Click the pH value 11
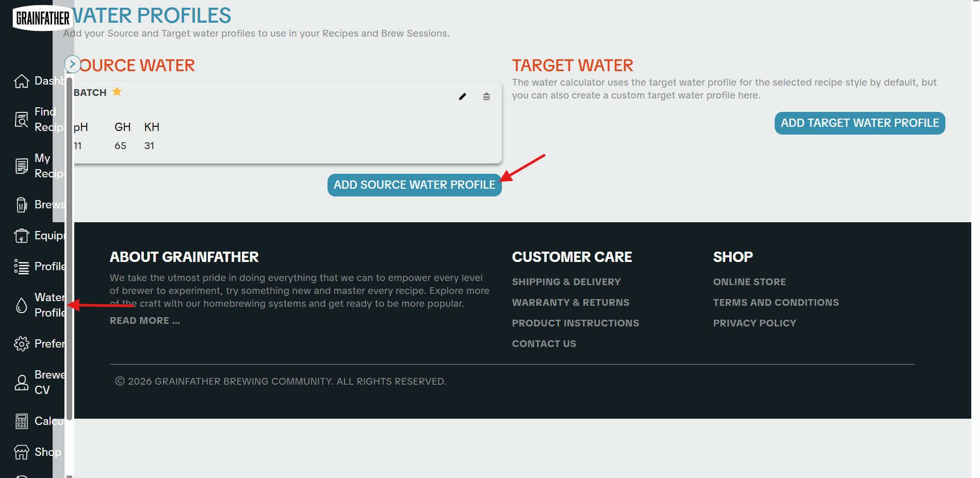 coord(77,146)
